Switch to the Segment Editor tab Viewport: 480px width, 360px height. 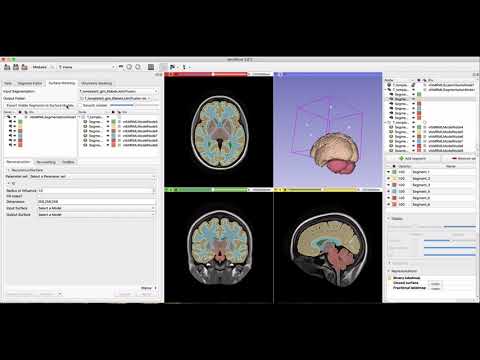tap(30, 83)
